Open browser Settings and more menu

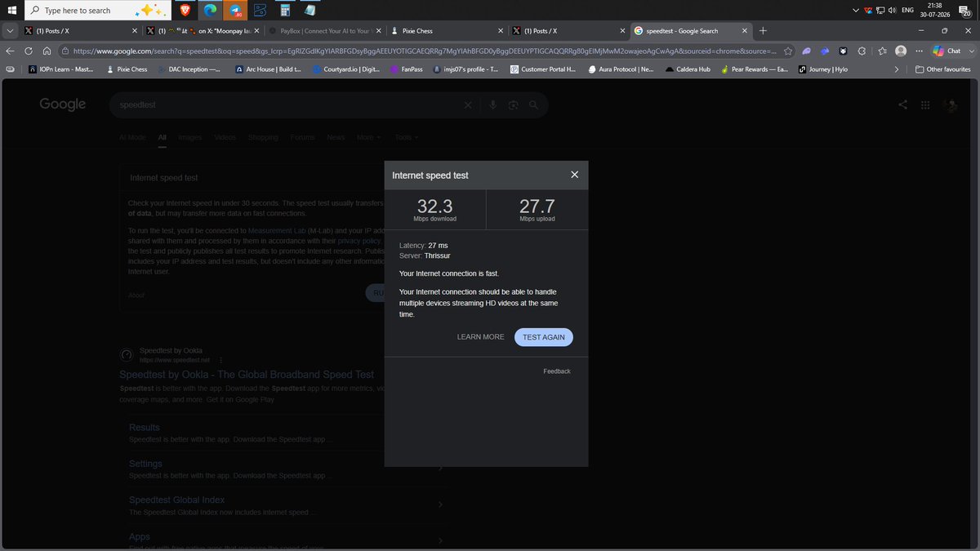[x=920, y=51]
